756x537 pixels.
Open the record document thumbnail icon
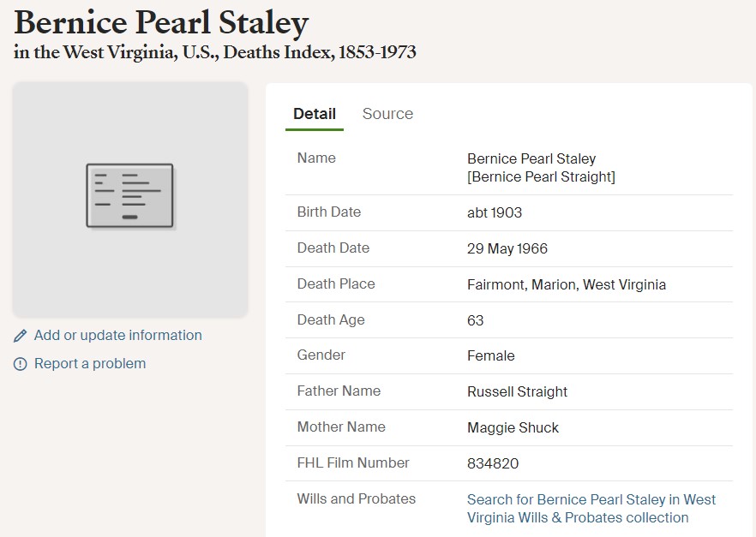coord(129,195)
